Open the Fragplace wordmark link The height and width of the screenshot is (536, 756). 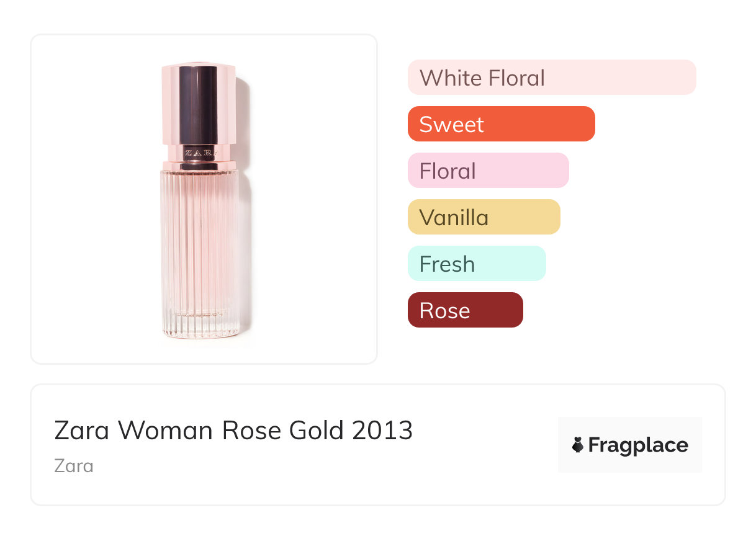click(x=638, y=445)
